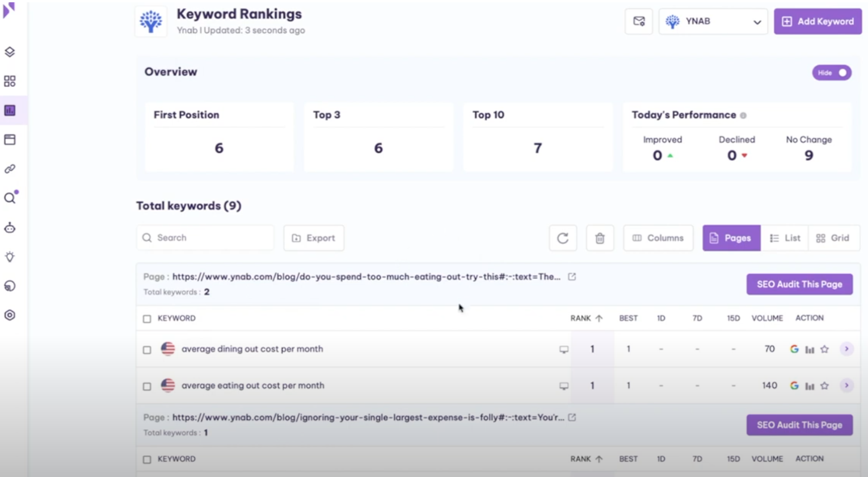Check the select-all KEYWORD checkbox in first table
The height and width of the screenshot is (477, 868).
click(147, 319)
